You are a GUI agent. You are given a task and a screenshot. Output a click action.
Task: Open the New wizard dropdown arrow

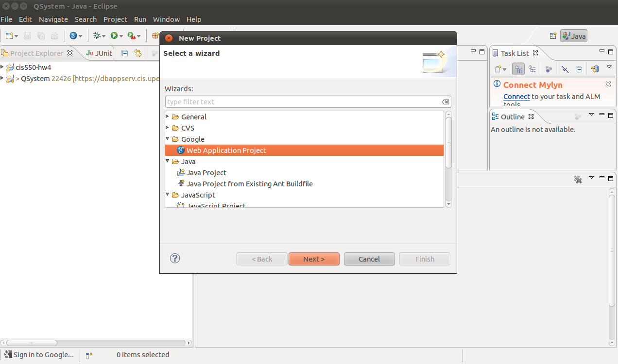coord(16,36)
